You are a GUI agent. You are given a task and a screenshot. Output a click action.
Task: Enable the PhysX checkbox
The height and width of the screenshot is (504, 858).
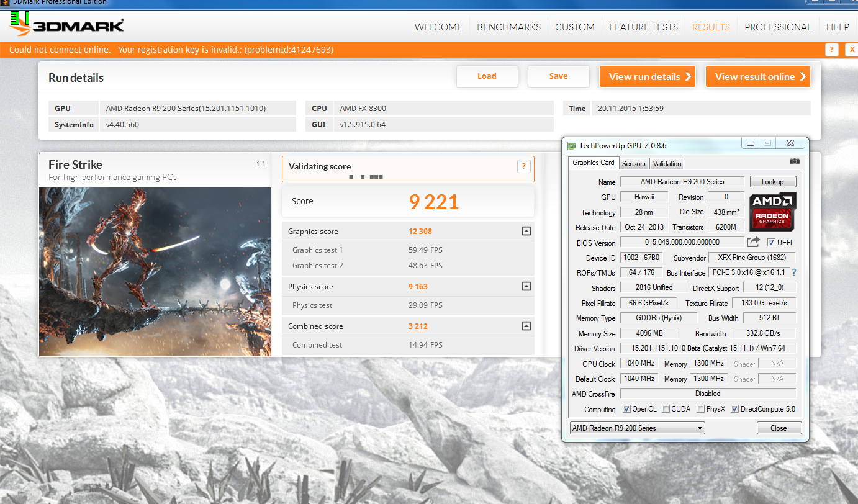coord(700,409)
